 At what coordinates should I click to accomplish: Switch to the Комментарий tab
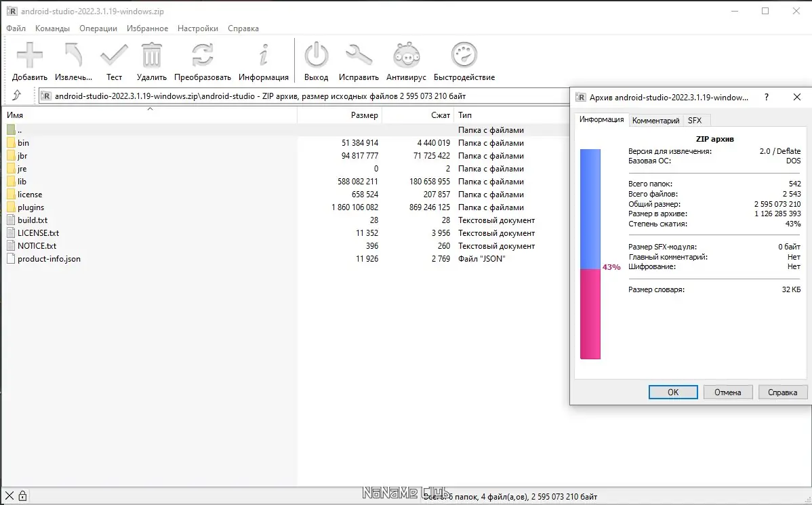(655, 120)
